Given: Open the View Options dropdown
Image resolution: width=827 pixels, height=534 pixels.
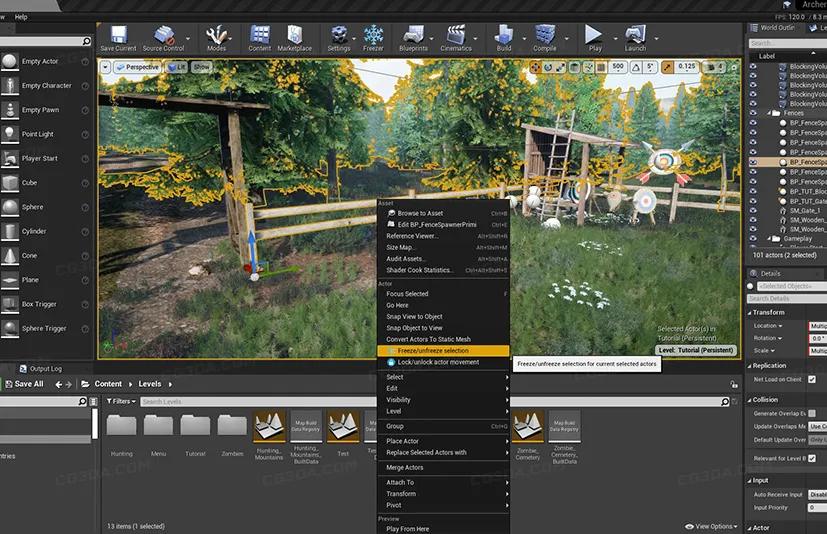Looking at the screenshot, I should pos(711,526).
